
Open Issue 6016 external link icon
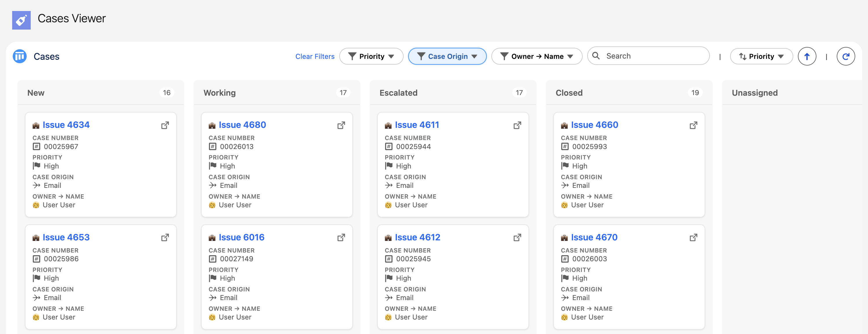click(x=341, y=238)
